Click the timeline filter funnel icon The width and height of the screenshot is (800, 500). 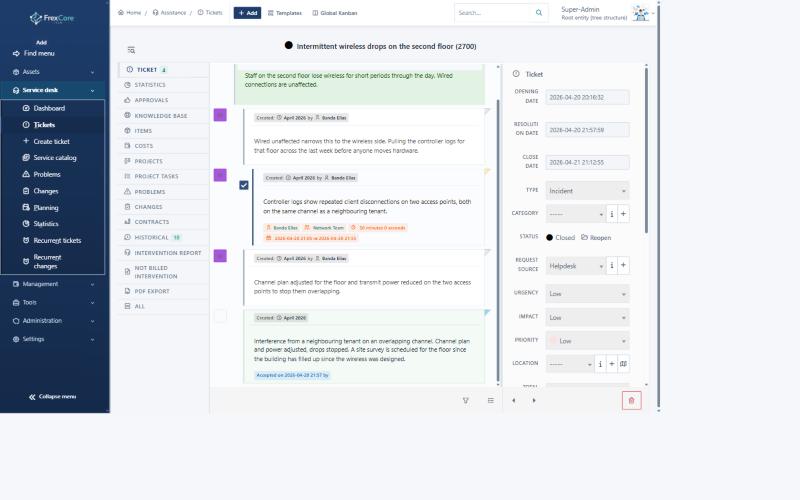point(466,401)
